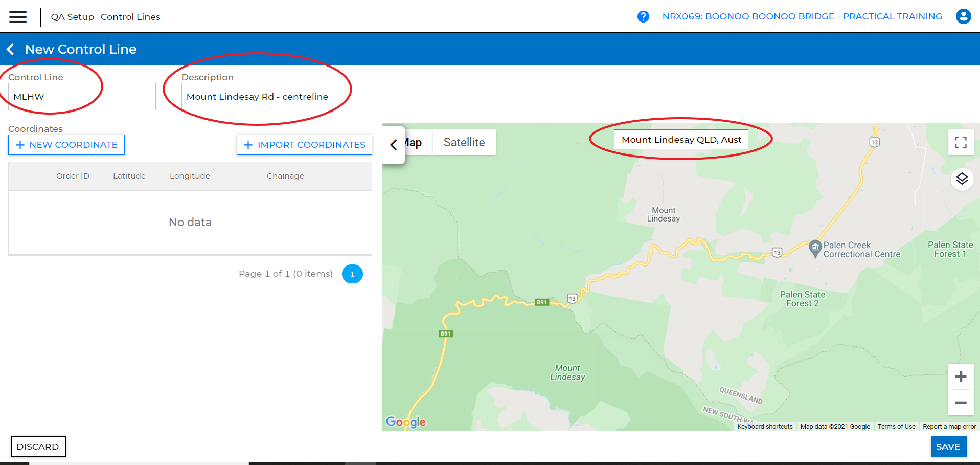Zoom in on the map

point(961,377)
